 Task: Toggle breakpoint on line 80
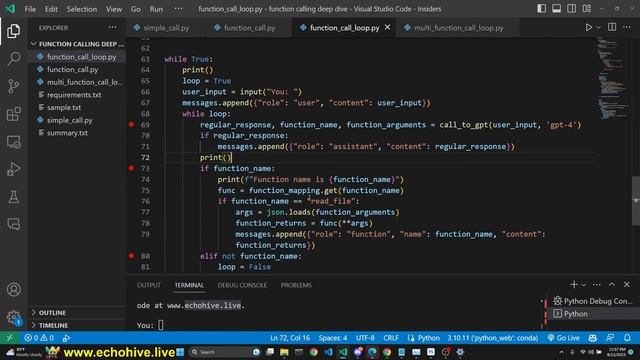(x=131, y=256)
